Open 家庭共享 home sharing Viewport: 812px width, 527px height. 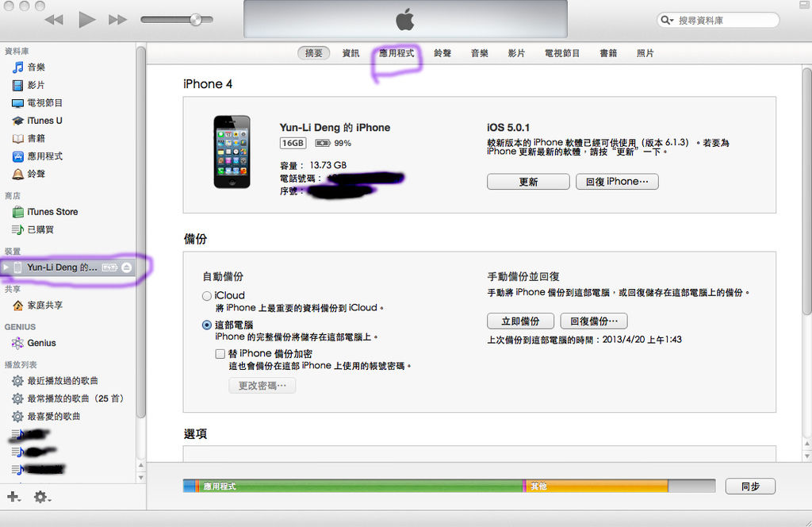tap(37, 306)
